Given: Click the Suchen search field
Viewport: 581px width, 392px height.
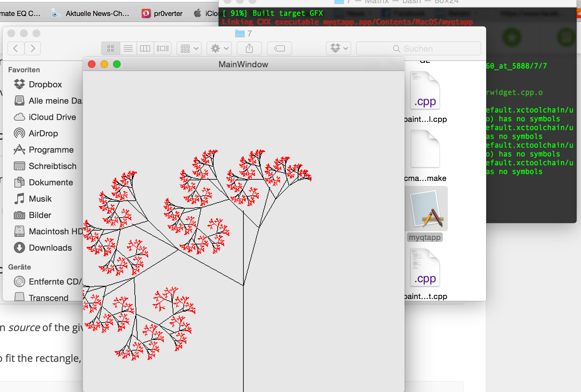Looking at the screenshot, I should point(418,49).
